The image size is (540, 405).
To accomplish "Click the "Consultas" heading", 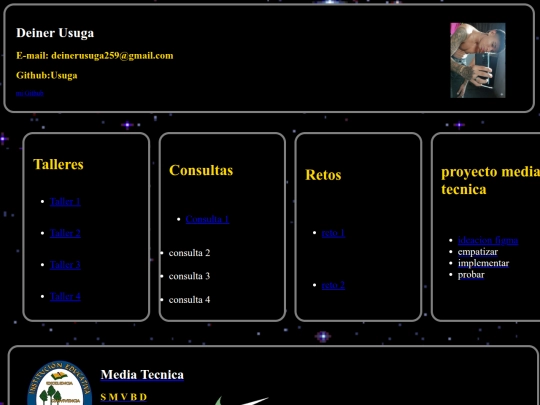I will 201,170.
